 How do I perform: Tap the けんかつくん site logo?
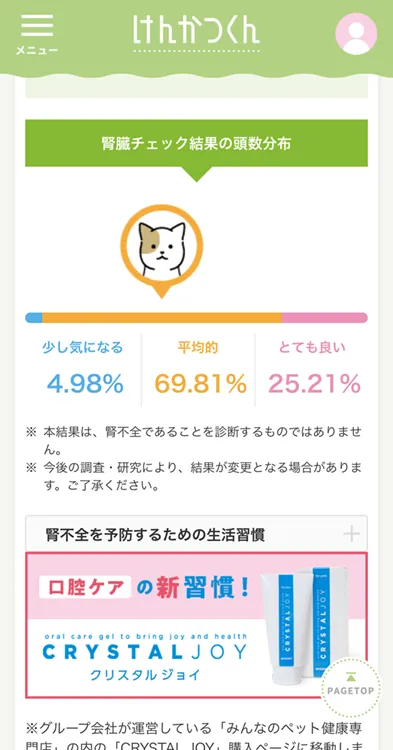(196, 33)
